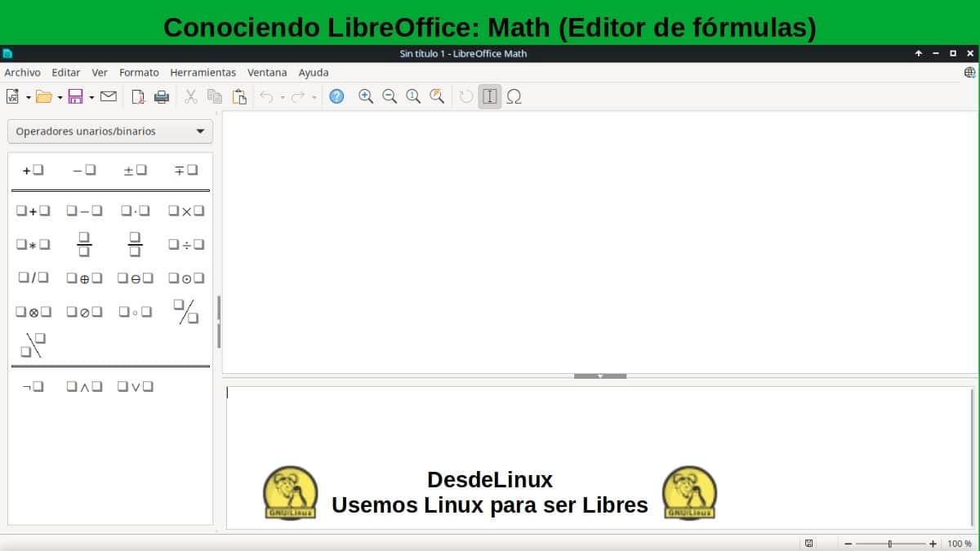This screenshot has height=551, width=980.
Task: Set zoom to 100% via status bar
Action: pos(961,542)
